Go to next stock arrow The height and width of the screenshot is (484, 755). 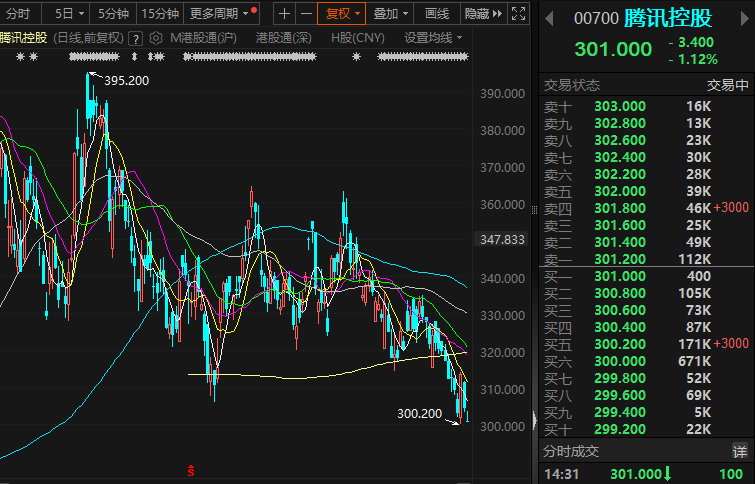pyautogui.click(x=745, y=19)
